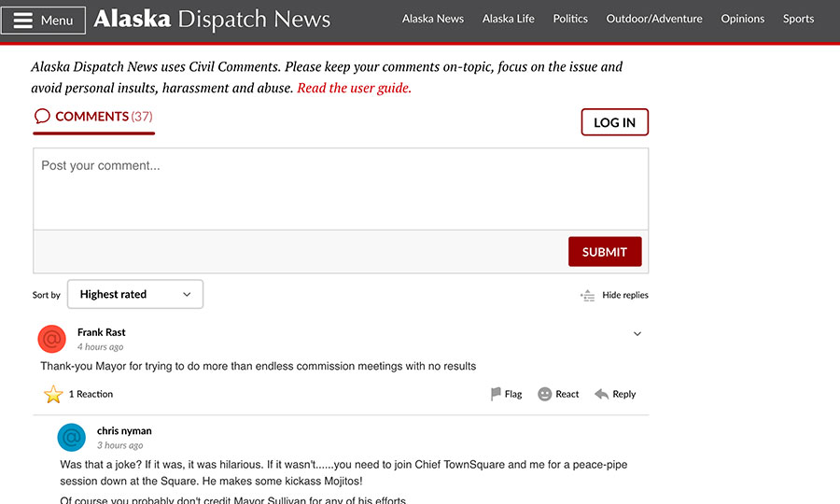The height and width of the screenshot is (504, 840).
Task: Open the Alaska Life section
Action: [x=509, y=19]
